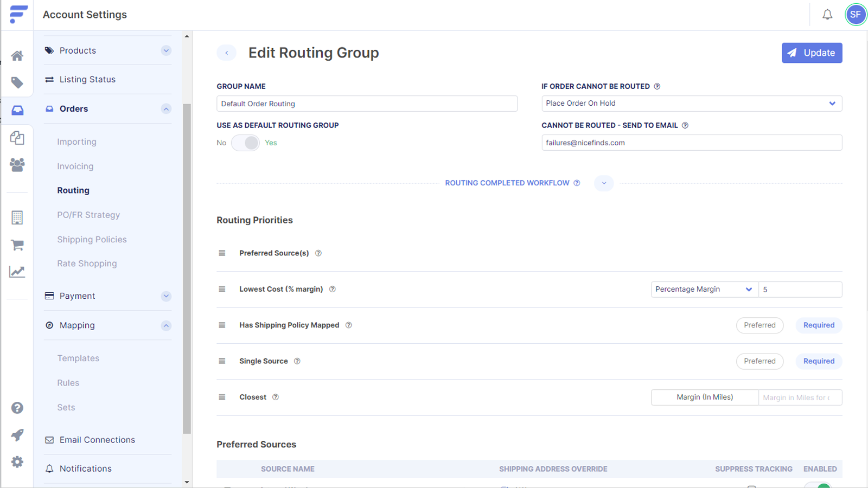This screenshot has width=868, height=488.
Task: Open the If Order Cannot Be Routed dropdown
Action: pyautogui.click(x=691, y=103)
